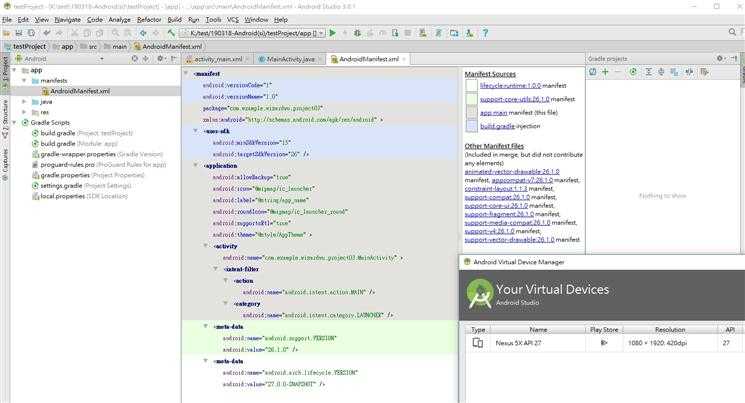This screenshot has height=403, width=745.
Task: Run the app with the green play button
Action: tap(333, 33)
